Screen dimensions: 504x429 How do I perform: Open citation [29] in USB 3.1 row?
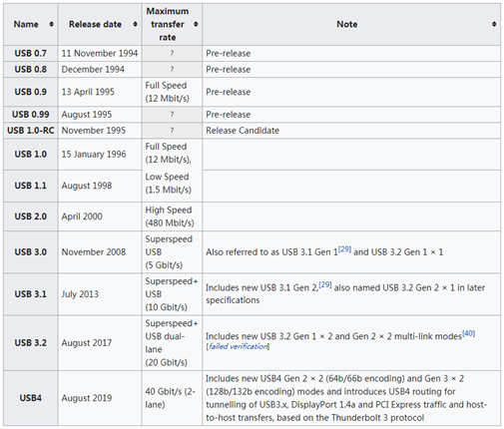point(325,284)
